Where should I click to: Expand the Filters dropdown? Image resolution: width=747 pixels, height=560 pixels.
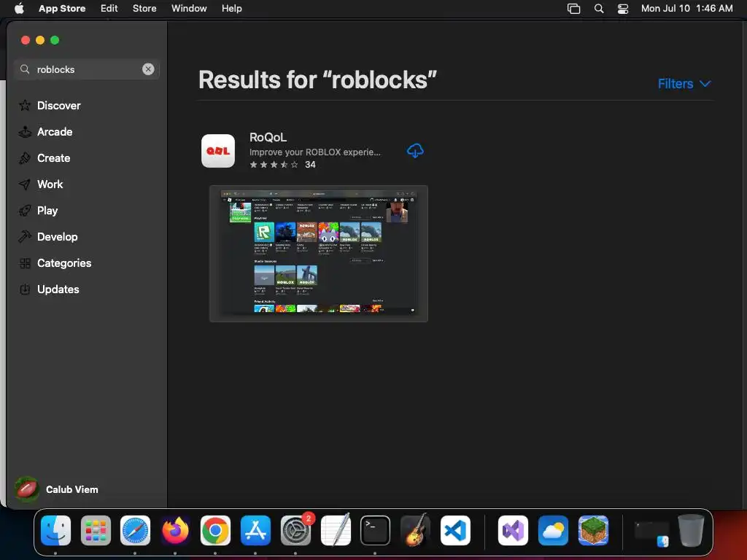[x=684, y=84]
